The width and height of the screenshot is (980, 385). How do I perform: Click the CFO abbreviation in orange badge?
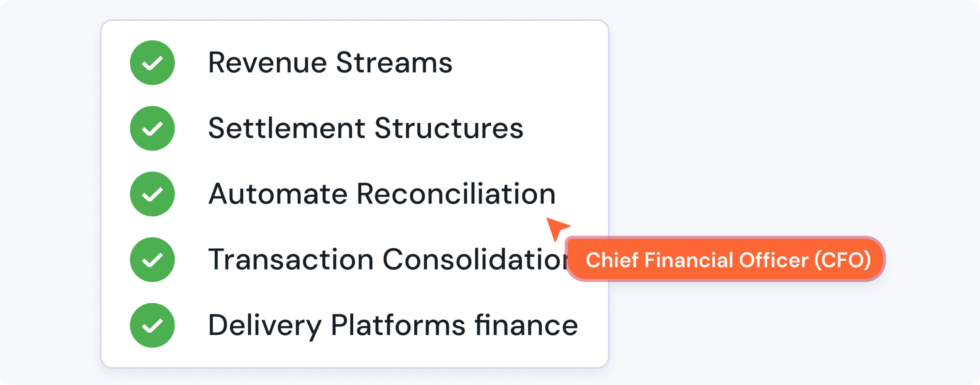[x=843, y=260]
